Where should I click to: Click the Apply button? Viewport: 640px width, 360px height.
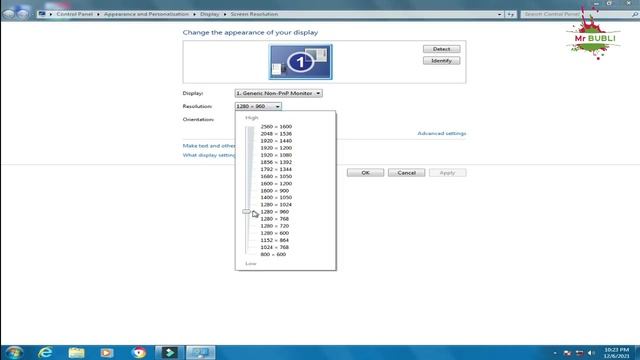(x=447, y=173)
